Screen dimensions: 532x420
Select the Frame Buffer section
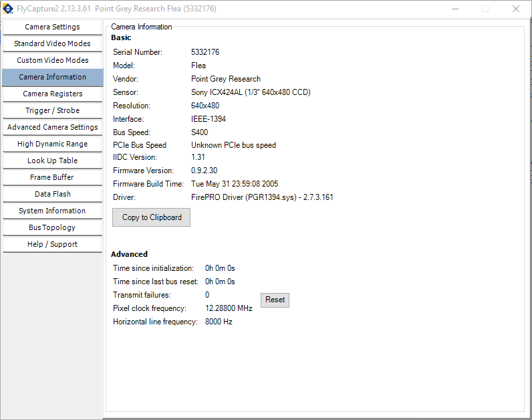point(52,177)
